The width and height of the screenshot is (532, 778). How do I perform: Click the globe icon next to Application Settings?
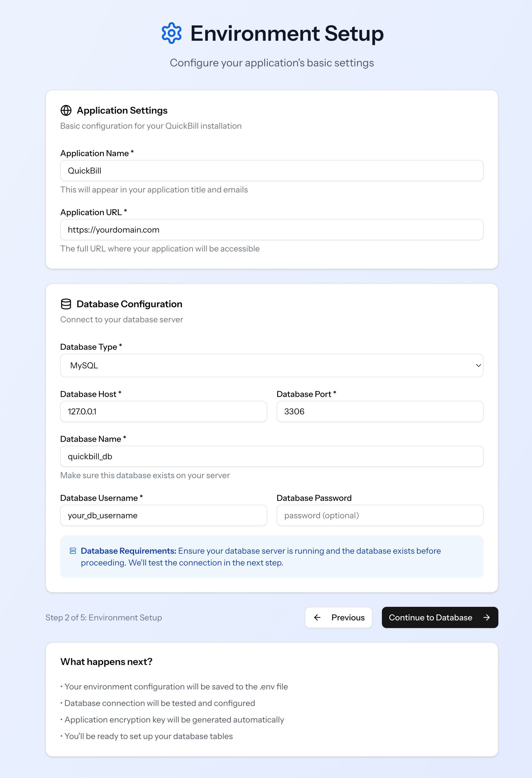pos(66,110)
